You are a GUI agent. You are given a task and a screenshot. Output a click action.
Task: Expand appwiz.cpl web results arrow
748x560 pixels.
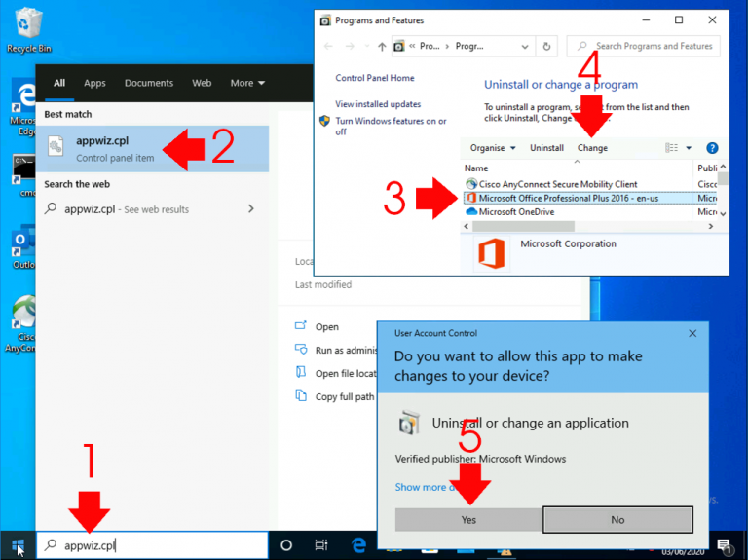(x=251, y=209)
